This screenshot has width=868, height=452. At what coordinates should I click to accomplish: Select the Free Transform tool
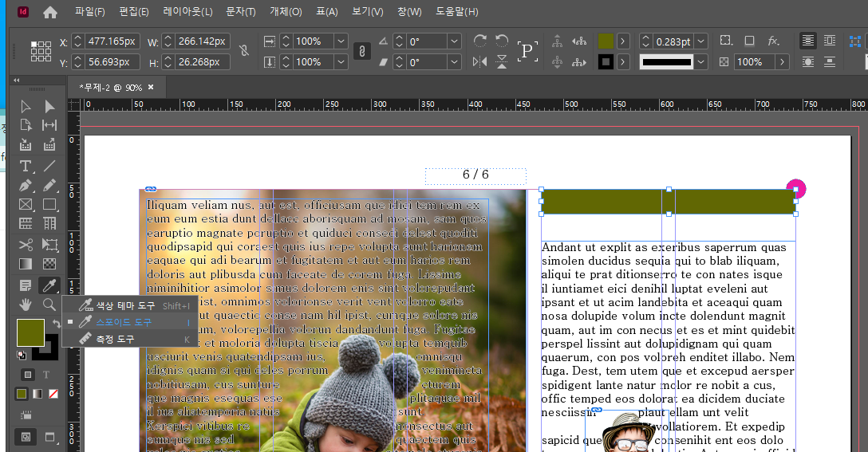[x=49, y=244]
